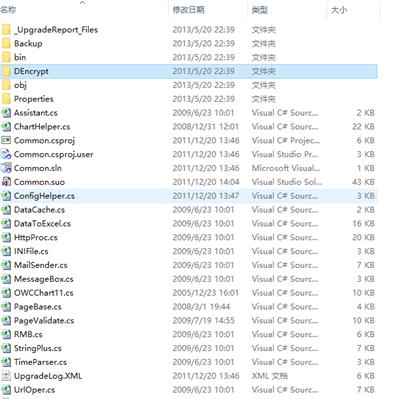Select the Properties folder name
403x399 pixels.
coord(34,99)
